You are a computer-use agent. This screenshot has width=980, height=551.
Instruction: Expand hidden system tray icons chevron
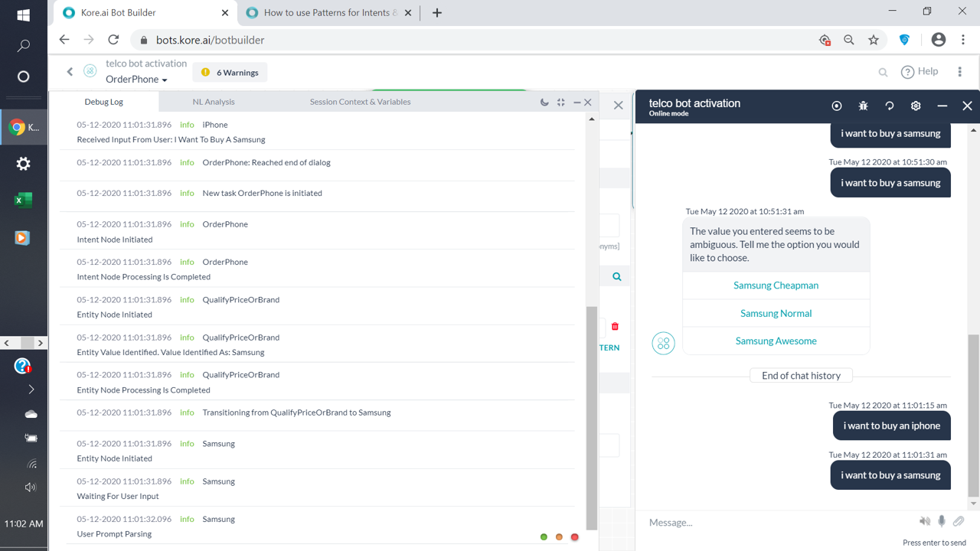[x=31, y=390]
